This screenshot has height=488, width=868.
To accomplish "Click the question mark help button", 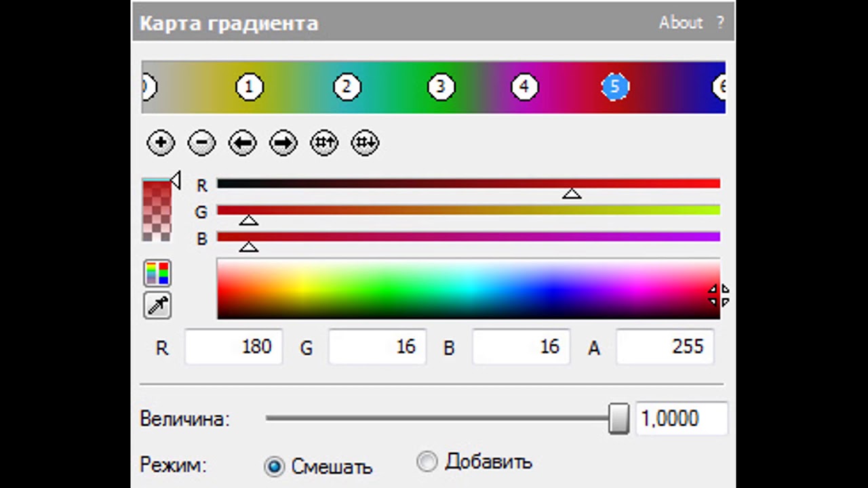I will [x=719, y=22].
